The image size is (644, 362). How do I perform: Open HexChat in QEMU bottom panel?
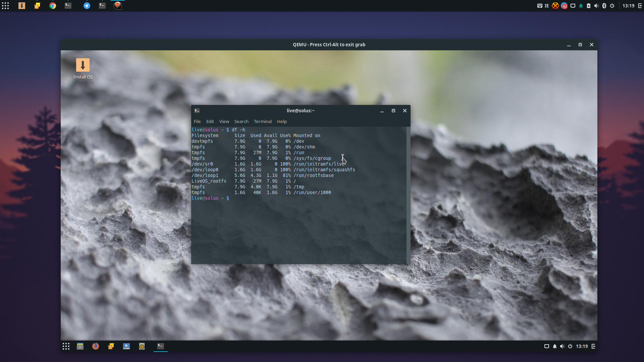click(x=111, y=346)
